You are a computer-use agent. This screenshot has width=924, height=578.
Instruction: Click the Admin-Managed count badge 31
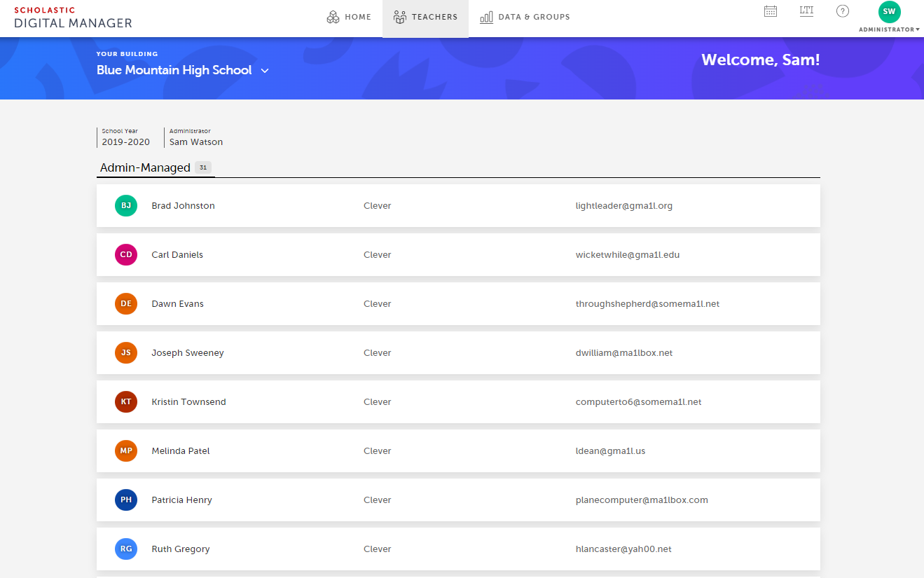tap(203, 167)
